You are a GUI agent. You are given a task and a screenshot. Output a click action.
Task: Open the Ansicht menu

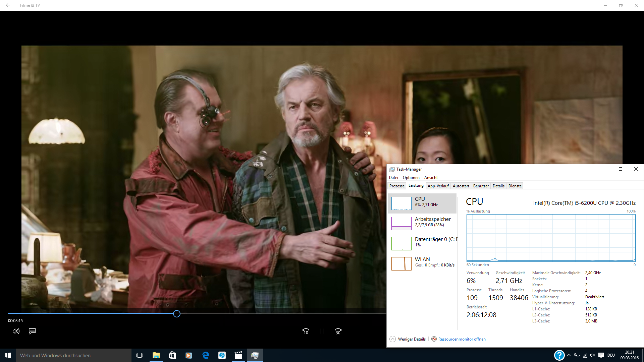coord(431,178)
